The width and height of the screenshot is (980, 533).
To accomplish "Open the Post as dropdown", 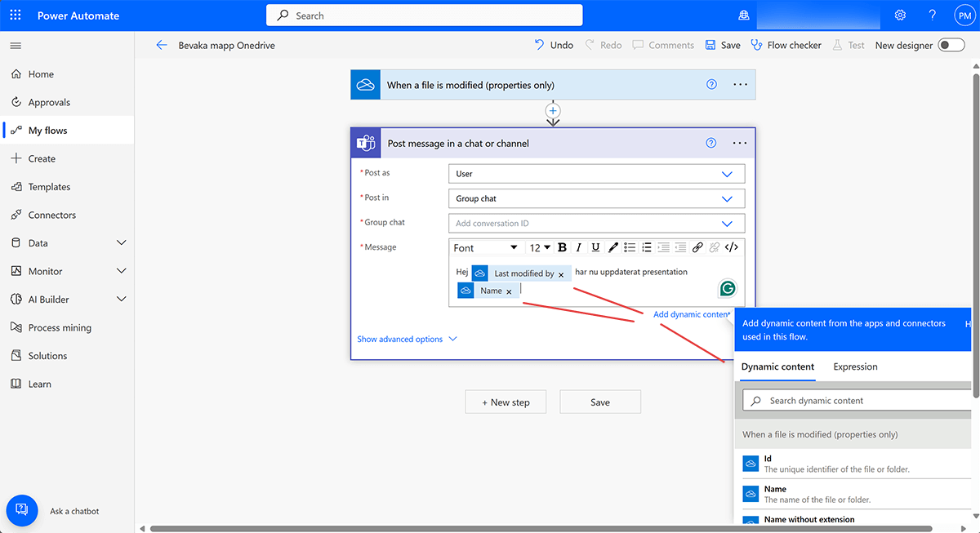I will point(596,174).
